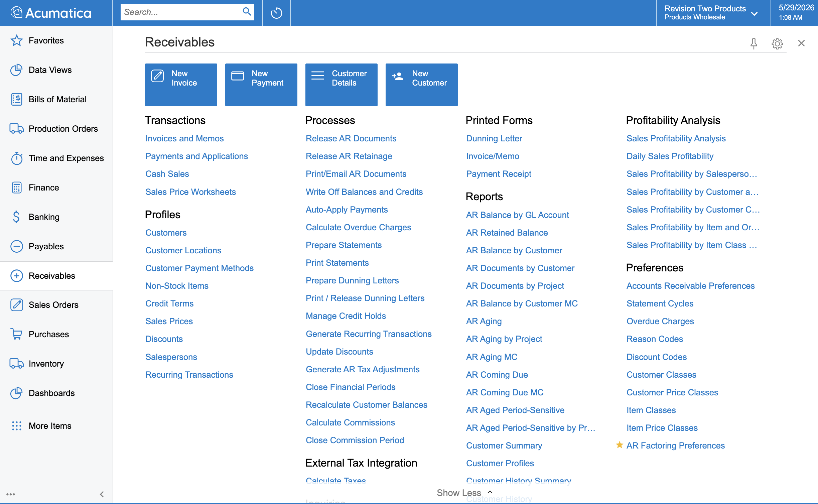
Task: Unfavorite AR Factoring Preferences star
Action: tap(619, 445)
